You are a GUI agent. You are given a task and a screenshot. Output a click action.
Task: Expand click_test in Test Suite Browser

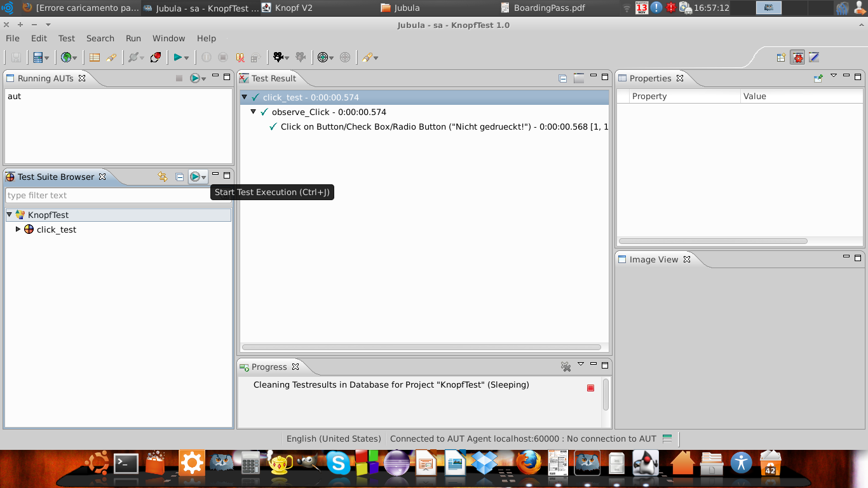point(18,229)
